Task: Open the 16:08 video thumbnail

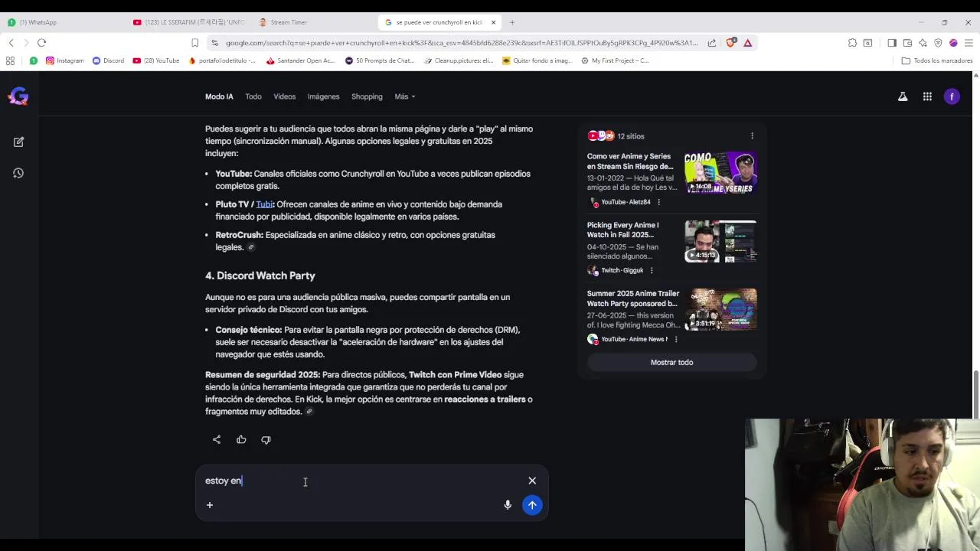Action: (x=720, y=172)
